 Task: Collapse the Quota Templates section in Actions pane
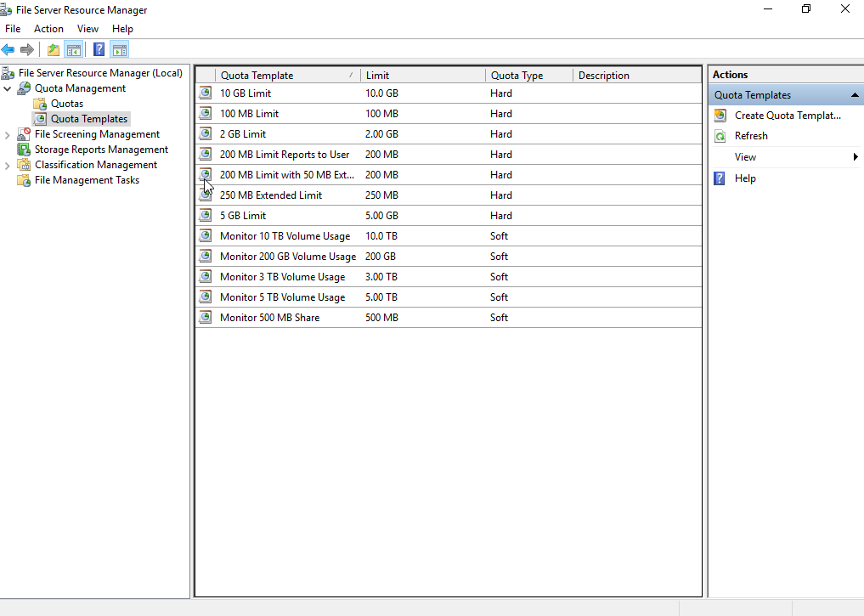click(855, 94)
